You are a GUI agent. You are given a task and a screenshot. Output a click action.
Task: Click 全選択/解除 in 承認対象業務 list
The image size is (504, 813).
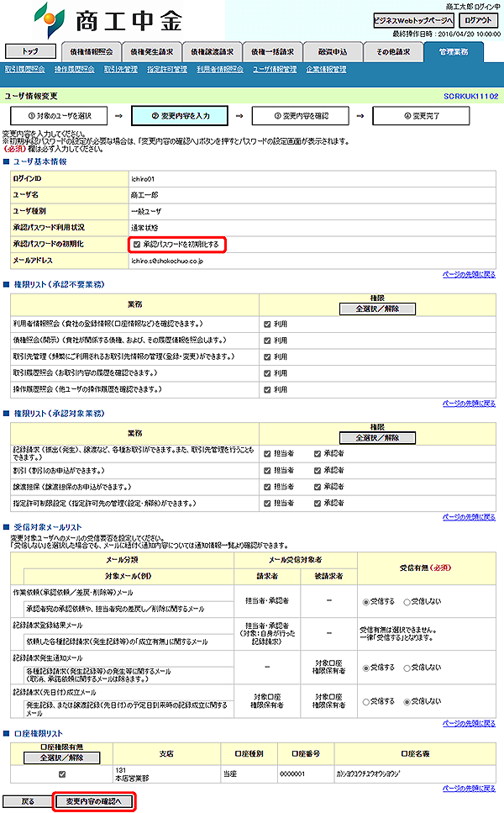(378, 438)
